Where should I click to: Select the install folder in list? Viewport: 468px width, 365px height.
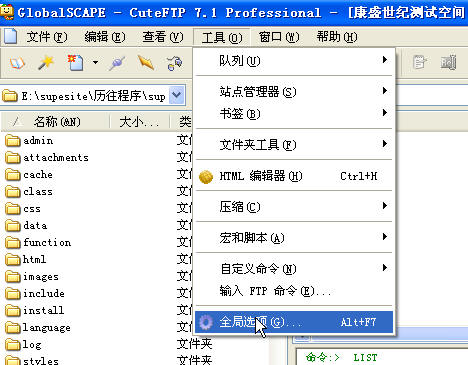point(35,310)
